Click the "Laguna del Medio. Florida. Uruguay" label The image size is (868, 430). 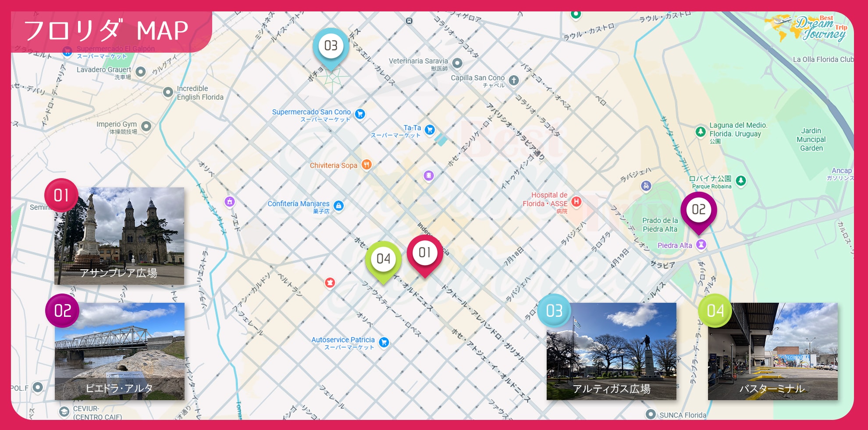pos(738,129)
